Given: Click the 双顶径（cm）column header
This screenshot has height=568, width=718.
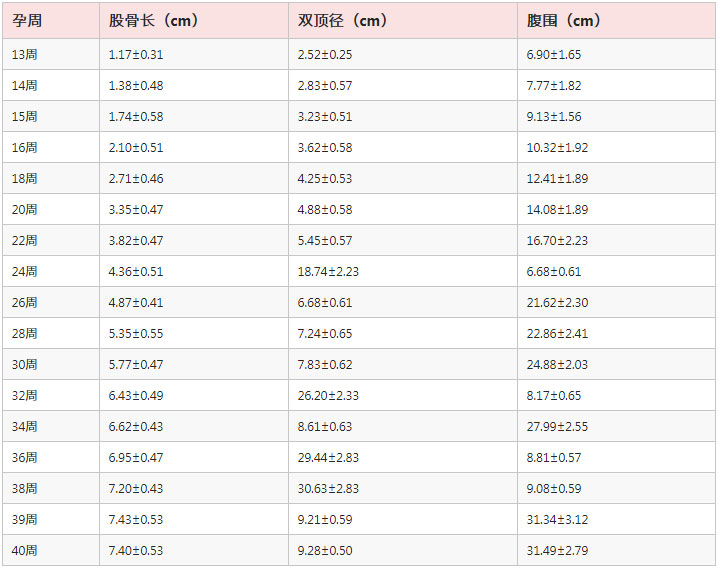Looking at the screenshot, I should coord(342,20).
